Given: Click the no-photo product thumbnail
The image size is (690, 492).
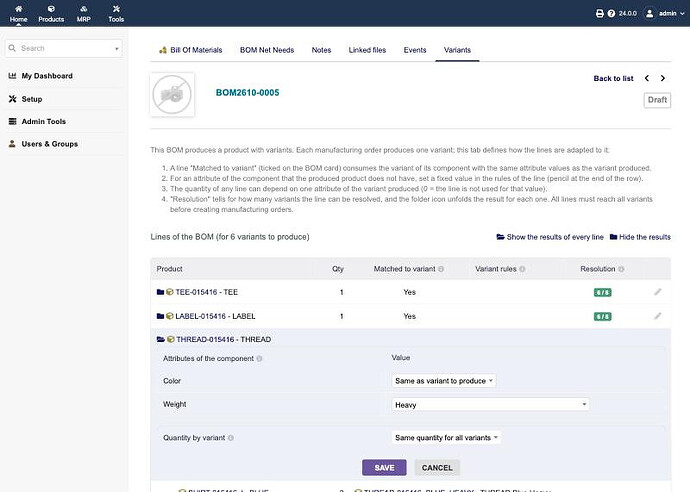Looking at the screenshot, I should tap(172, 95).
